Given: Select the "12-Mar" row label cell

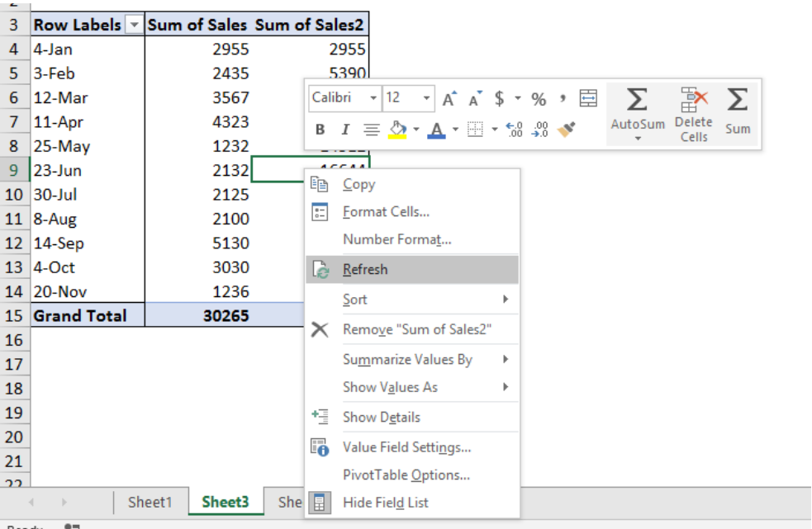Looking at the screenshot, I should pos(88,98).
